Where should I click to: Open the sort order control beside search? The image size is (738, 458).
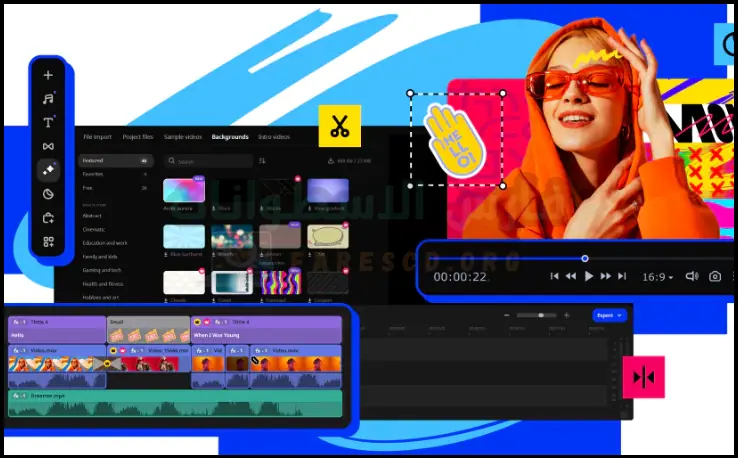point(263,160)
